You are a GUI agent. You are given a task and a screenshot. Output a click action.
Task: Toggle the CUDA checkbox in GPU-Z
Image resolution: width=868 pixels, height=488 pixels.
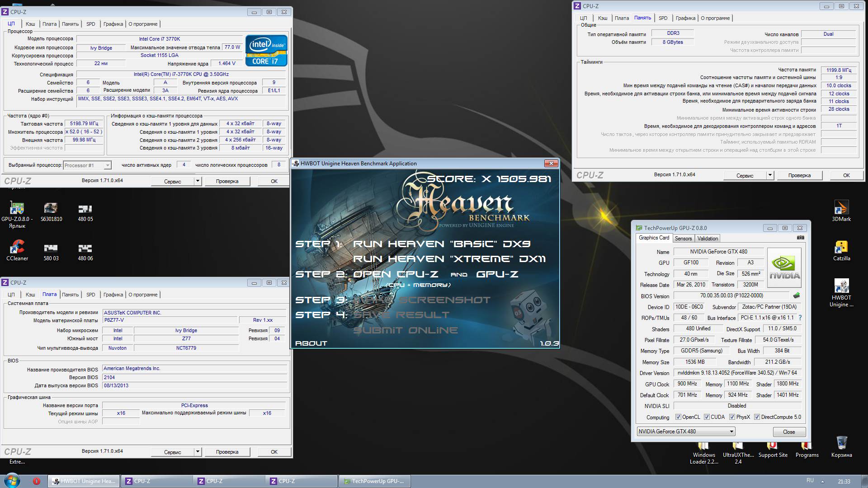[x=706, y=417]
